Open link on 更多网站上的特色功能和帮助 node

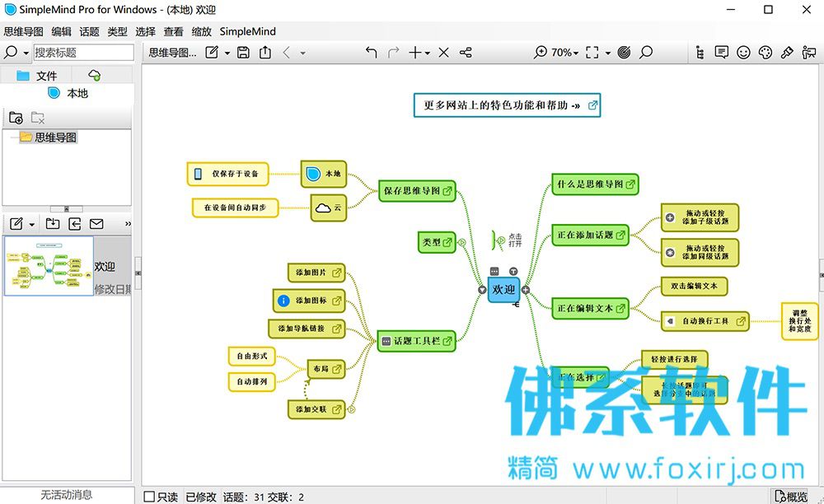click(x=592, y=105)
